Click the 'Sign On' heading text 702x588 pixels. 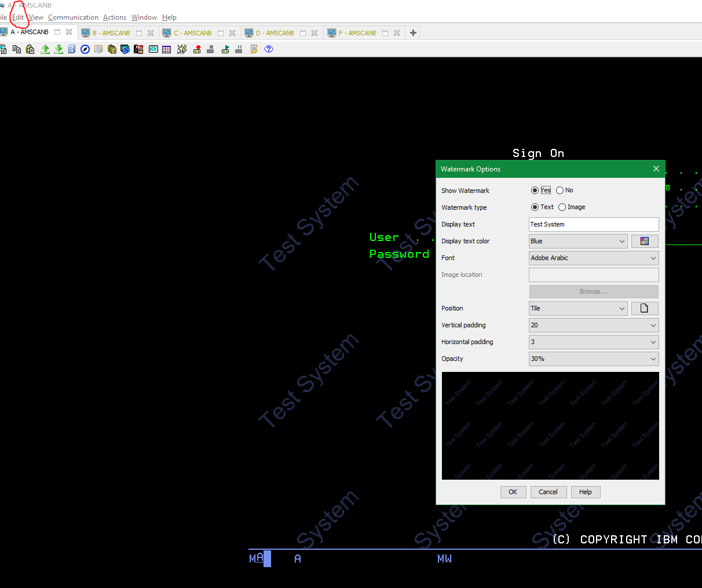[538, 153]
